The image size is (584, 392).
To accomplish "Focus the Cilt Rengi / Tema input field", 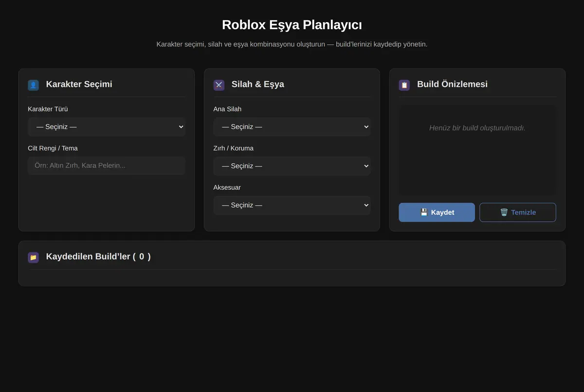I will [107, 165].
